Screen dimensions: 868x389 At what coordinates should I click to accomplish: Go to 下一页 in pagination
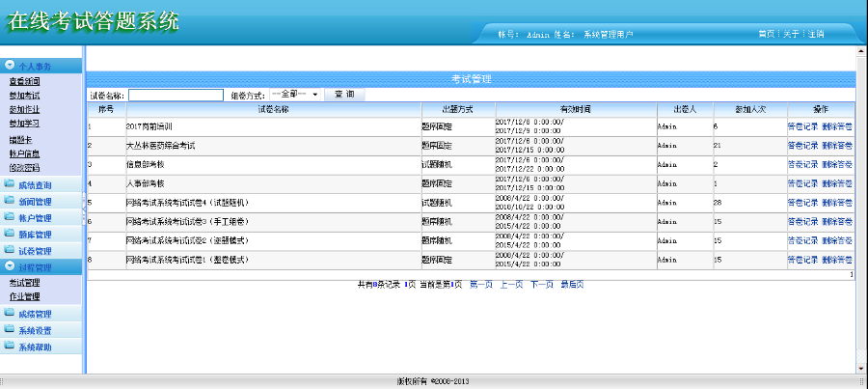coord(542,285)
